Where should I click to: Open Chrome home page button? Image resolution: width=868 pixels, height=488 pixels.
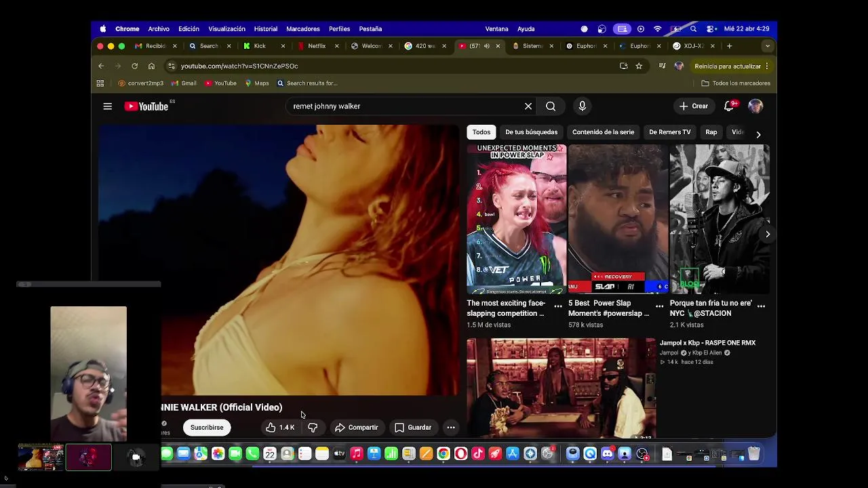(151, 66)
